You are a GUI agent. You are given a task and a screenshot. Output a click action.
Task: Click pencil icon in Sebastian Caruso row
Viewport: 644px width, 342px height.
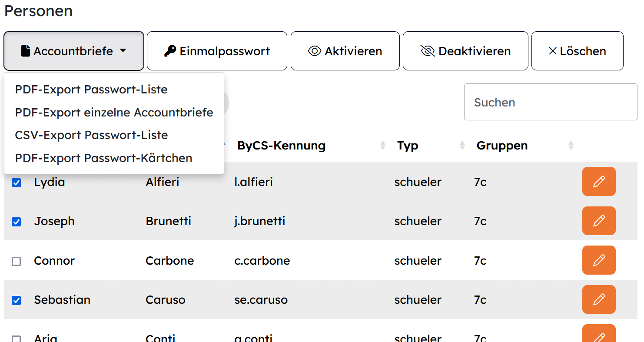[599, 299]
